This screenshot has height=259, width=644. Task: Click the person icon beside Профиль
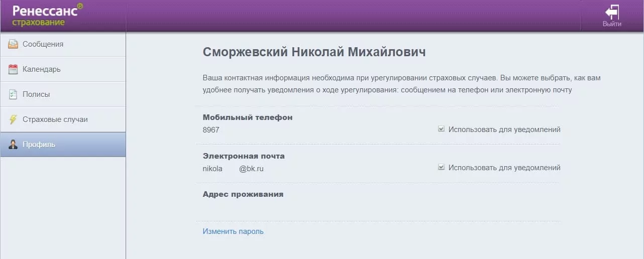(x=13, y=145)
